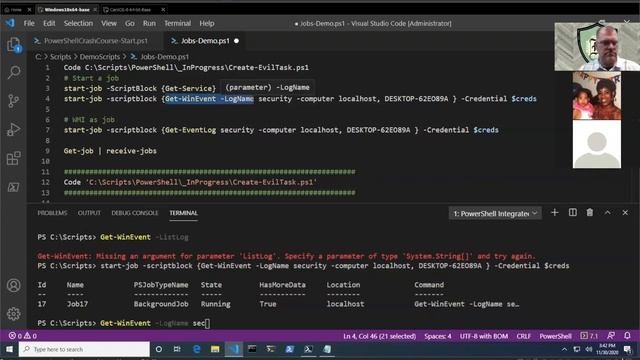
Task: Open the Edit menu
Action: (x=49, y=23)
